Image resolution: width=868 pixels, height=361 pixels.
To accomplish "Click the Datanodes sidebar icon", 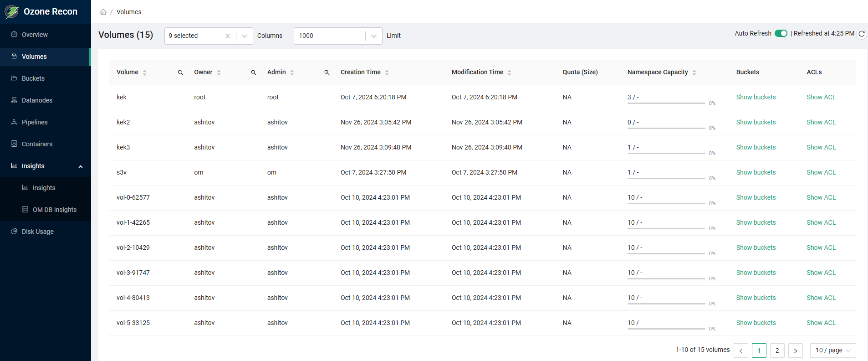I will coord(14,100).
